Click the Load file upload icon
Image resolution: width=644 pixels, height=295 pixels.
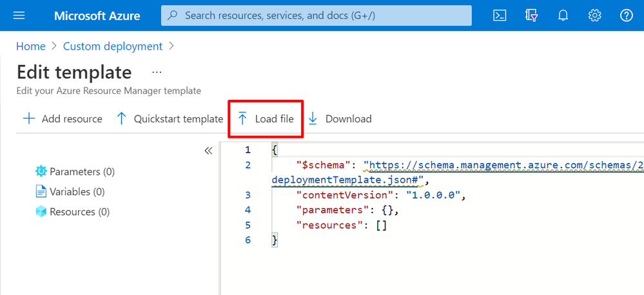tap(243, 119)
